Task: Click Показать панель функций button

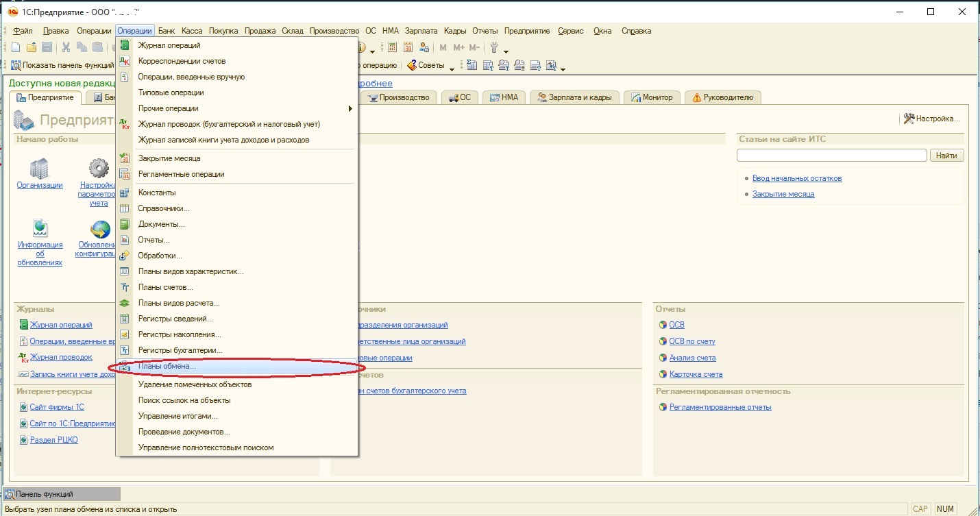Action: (x=62, y=66)
